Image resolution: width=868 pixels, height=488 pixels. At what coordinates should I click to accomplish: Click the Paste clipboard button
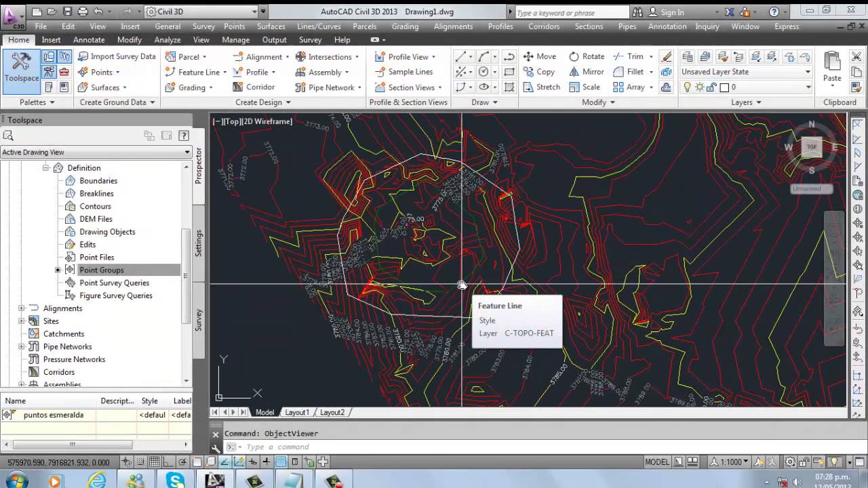click(832, 68)
